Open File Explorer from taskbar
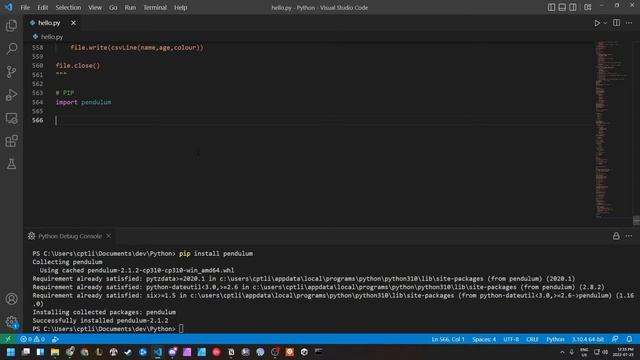The height and width of the screenshot is (360, 640). 55,352
